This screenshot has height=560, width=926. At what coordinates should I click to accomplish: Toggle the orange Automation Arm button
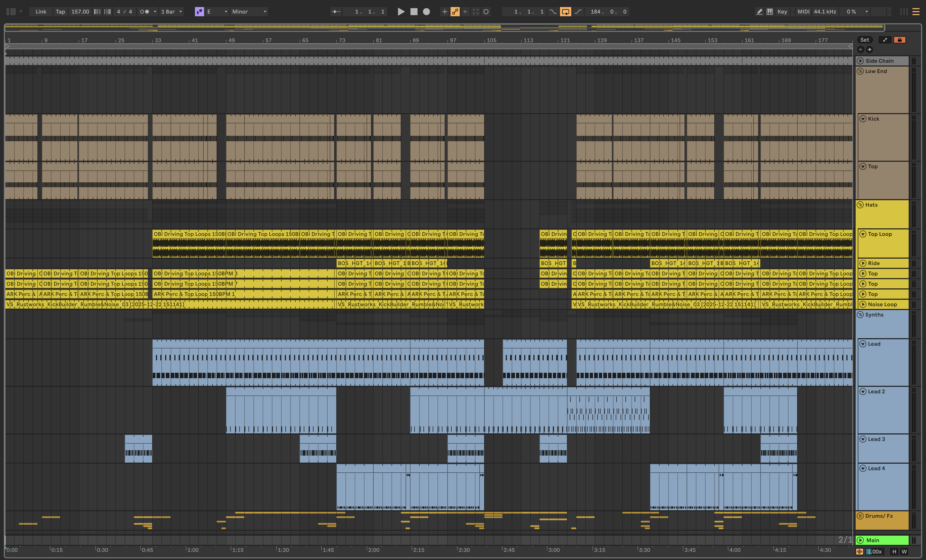point(455,12)
